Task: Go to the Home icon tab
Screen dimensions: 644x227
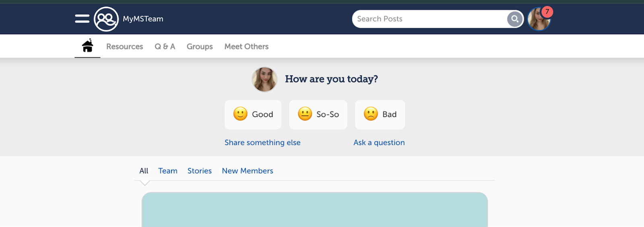Action: (87, 46)
